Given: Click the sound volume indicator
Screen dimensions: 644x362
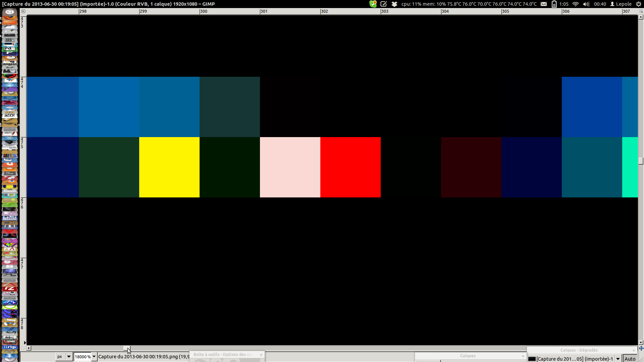Looking at the screenshot, I should tap(586, 4).
